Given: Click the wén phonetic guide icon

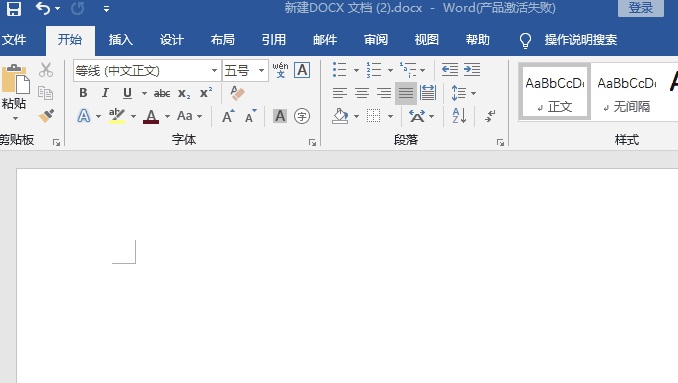Looking at the screenshot, I should [280, 70].
